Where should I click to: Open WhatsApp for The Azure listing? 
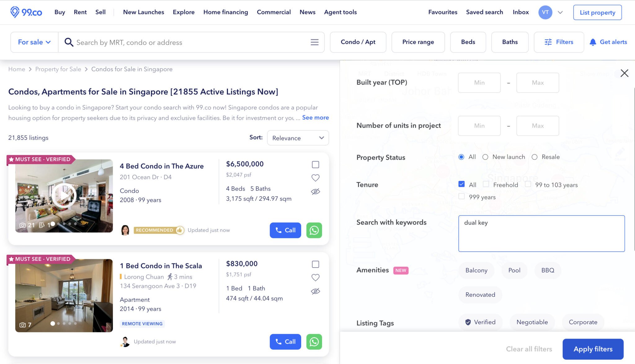314,230
